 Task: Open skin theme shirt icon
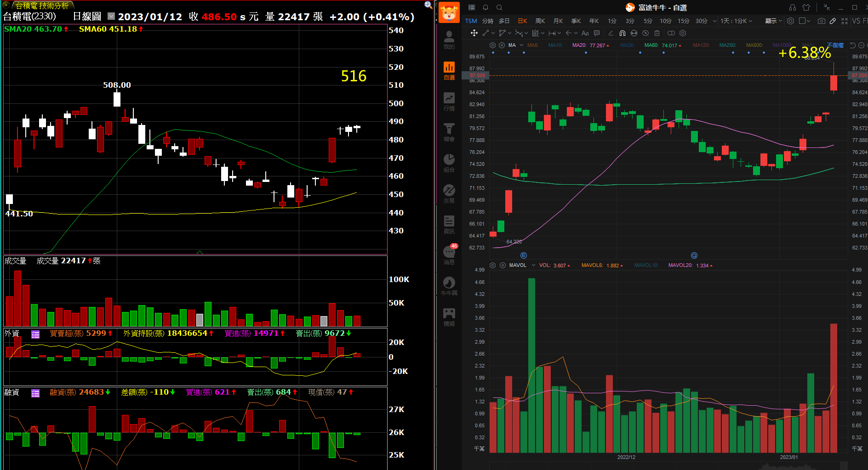[x=806, y=7]
